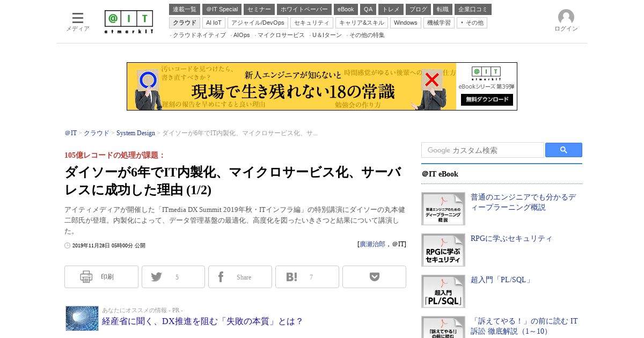644x338 pixels.
Task: Open 経産省に聞く DX推進 article link
Action: click(202, 321)
